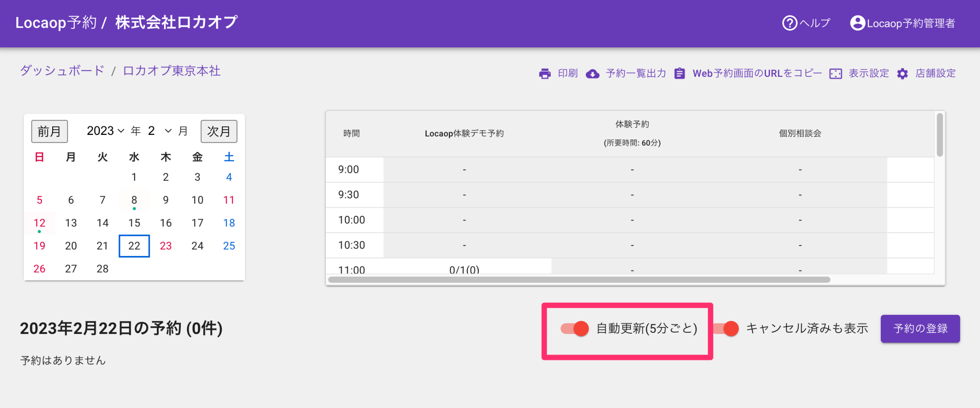Click the 表示設定 display settings icon

836,74
